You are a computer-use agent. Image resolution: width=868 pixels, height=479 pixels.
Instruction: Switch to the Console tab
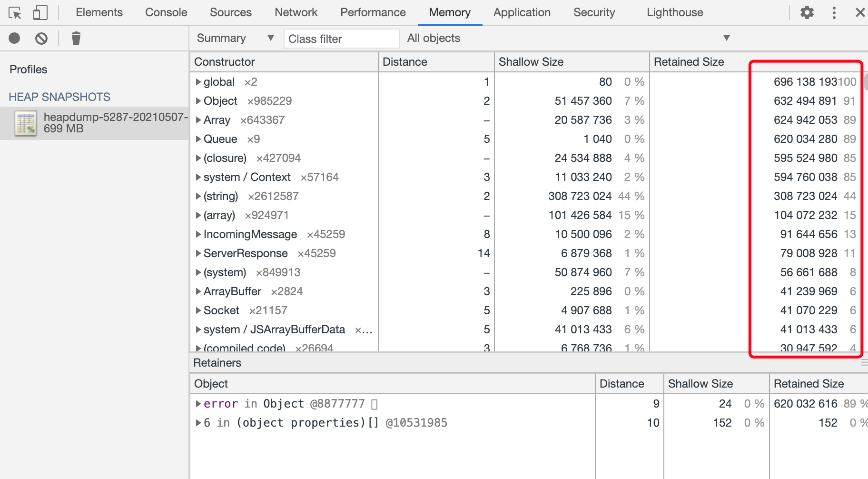tap(166, 12)
